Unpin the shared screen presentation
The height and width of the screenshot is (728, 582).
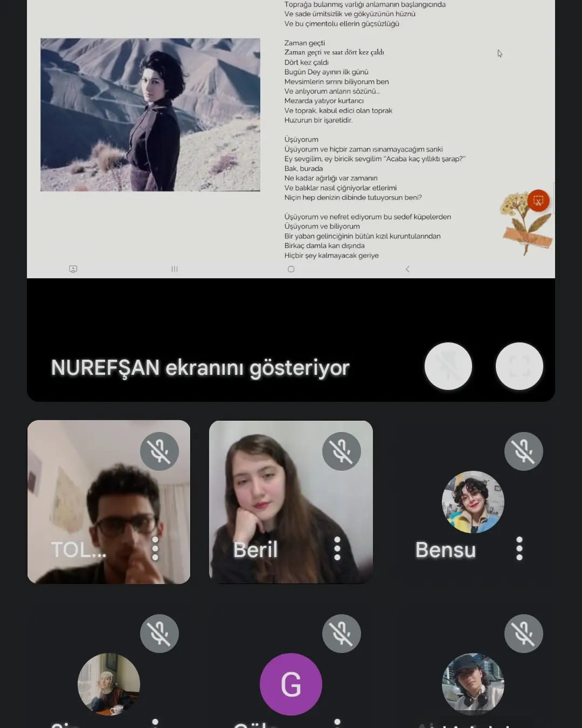448,366
